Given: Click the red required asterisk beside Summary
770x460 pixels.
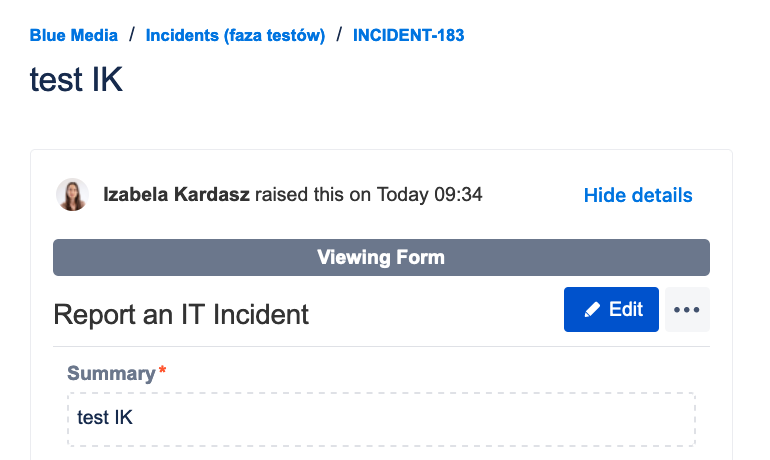Looking at the screenshot, I should [162, 373].
